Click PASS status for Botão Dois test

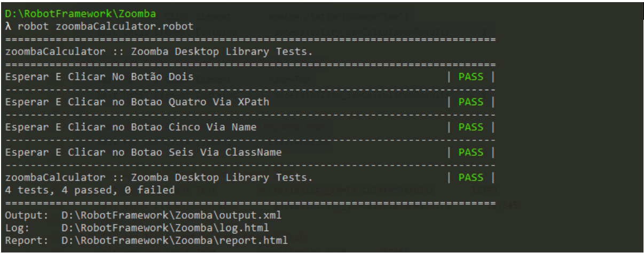coord(470,77)
